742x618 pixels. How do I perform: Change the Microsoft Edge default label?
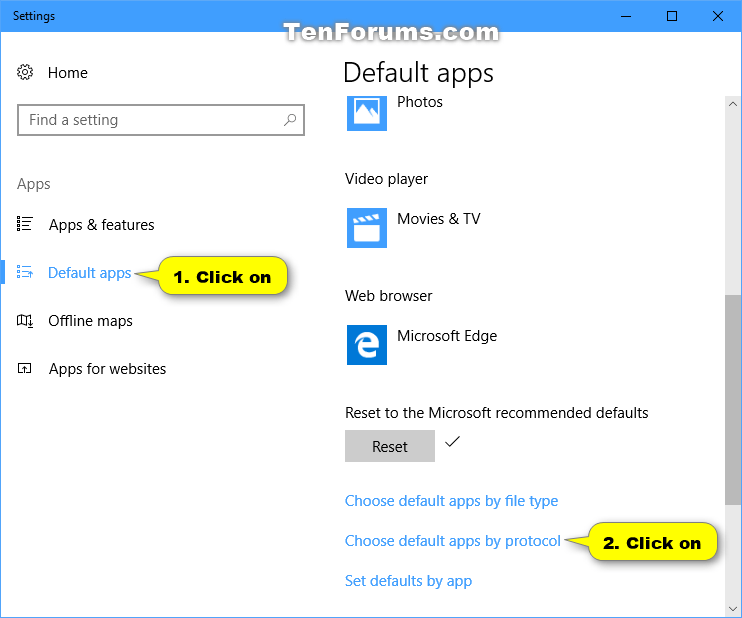pyautogui.click(x=447, y=335)
